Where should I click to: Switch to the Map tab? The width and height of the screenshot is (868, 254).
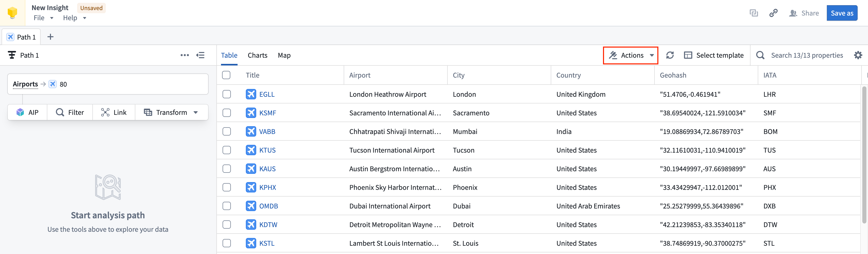pos(284,55)
